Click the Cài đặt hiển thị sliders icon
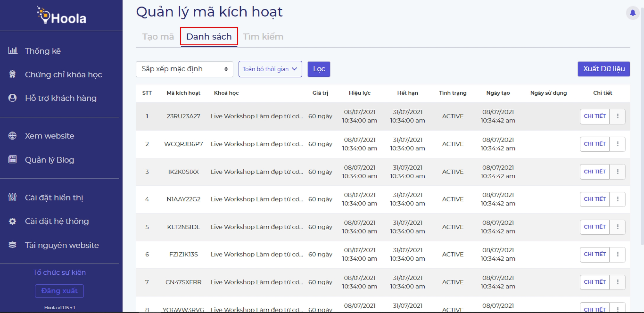 point(13,197)
